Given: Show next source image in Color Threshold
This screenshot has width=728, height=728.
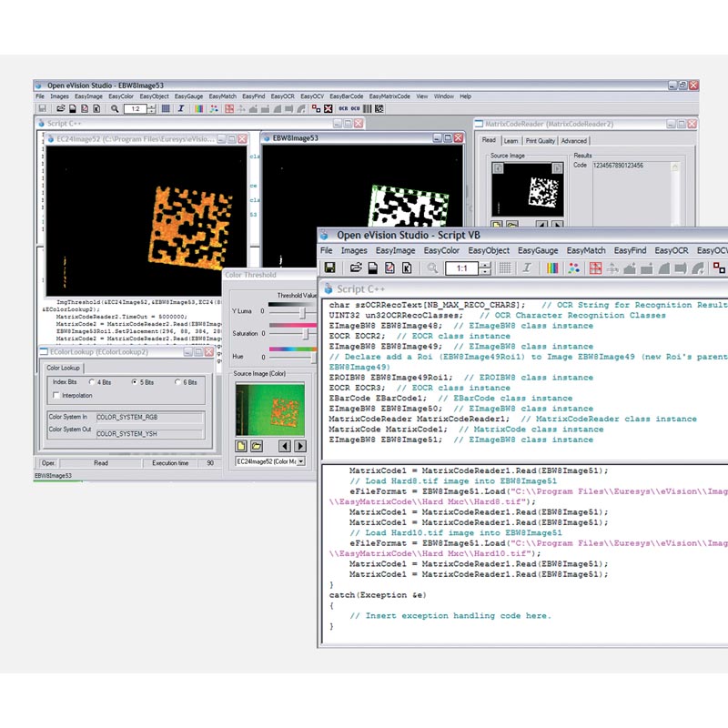Looking at the screenshot, I should (x=300, y=446).
